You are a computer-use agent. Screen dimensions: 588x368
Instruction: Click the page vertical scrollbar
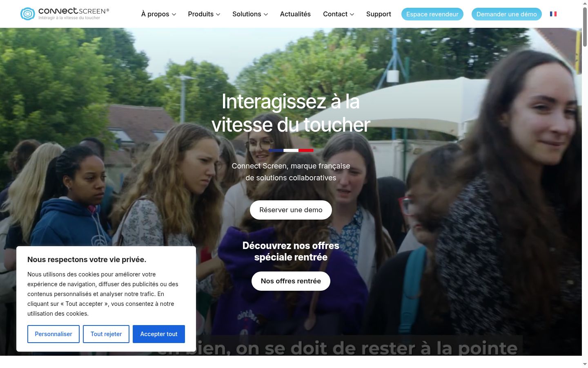pyautogui.click(x=585, y=27)
